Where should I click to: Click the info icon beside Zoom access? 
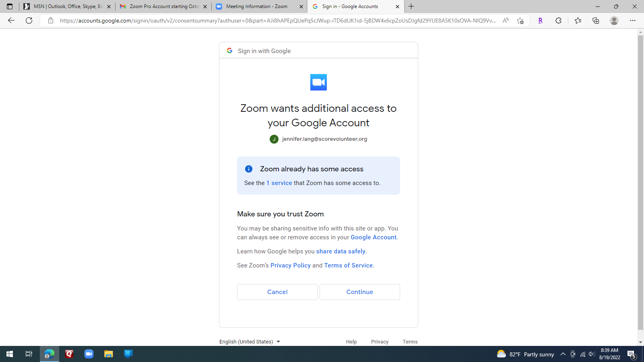point(249,169)
